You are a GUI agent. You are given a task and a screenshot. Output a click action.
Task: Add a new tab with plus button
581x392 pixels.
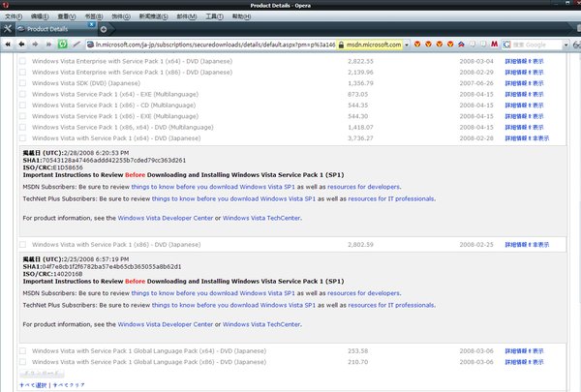(104, 29)
